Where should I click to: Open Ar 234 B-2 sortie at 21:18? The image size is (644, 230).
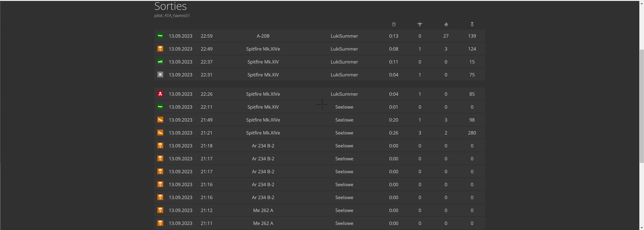click(x=263, y=146)
